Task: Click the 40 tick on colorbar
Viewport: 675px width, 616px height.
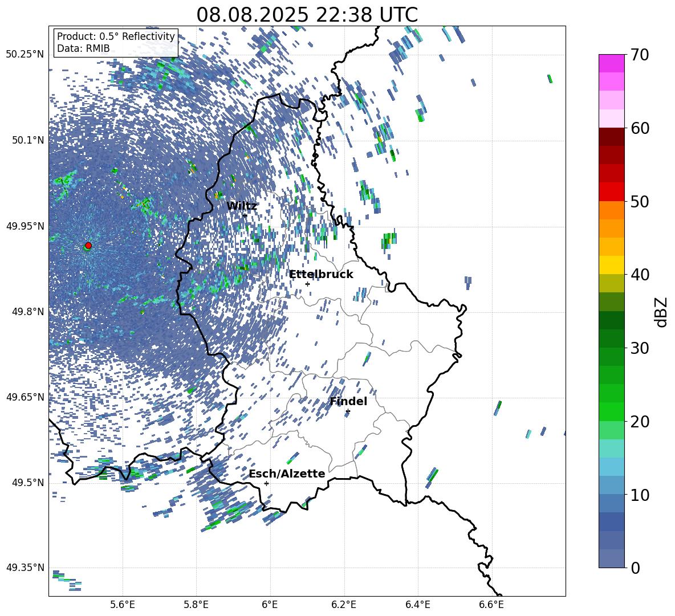Action: [x=640, y=275]
